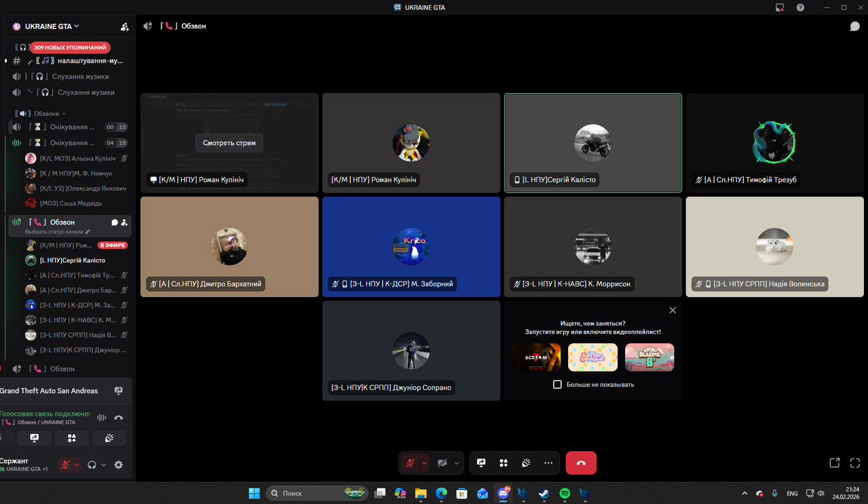Open user settings gear icon
Viewport: 868px width, 504px height.
pyautogui.click(x=119, y=465)
